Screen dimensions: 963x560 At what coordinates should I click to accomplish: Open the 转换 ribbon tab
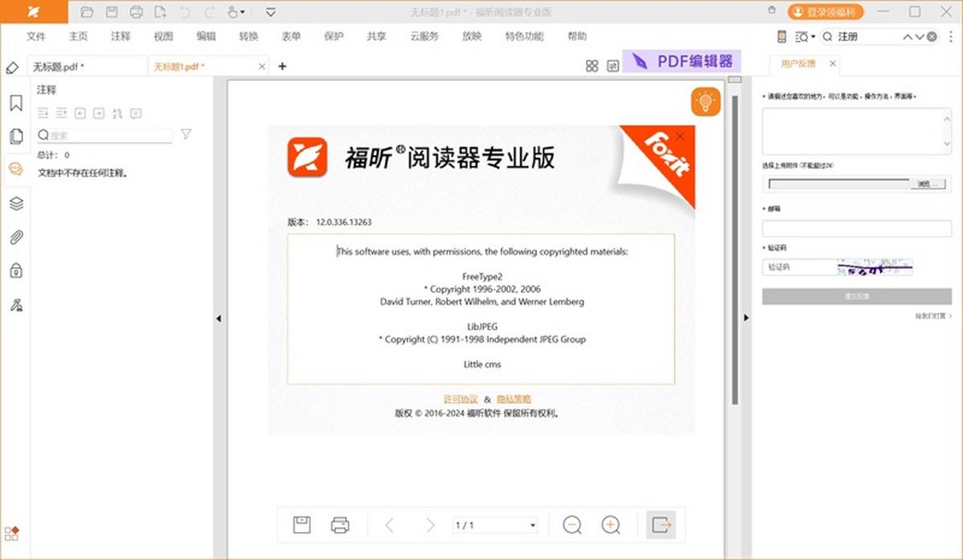pos(249,37)
